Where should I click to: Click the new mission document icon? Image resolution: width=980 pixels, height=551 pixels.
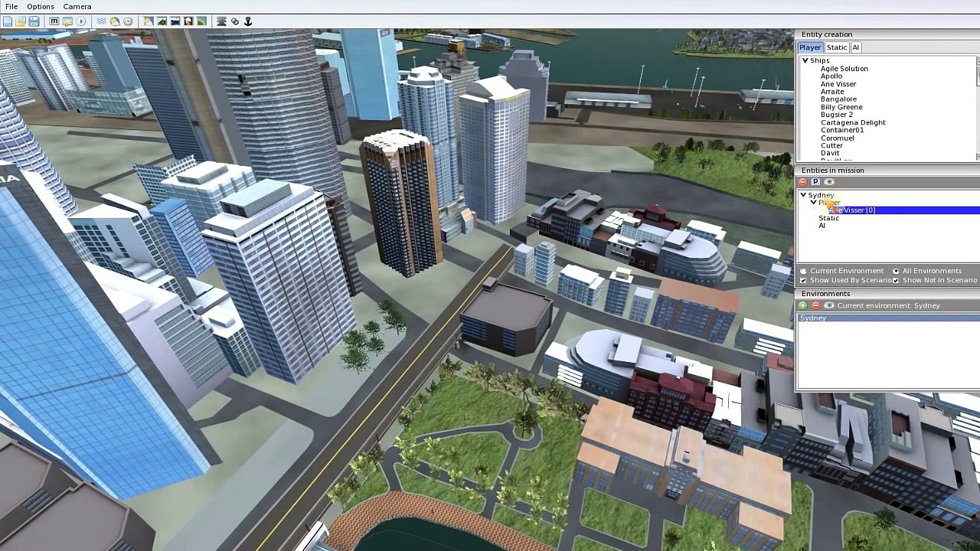click(x=8, y=21)
